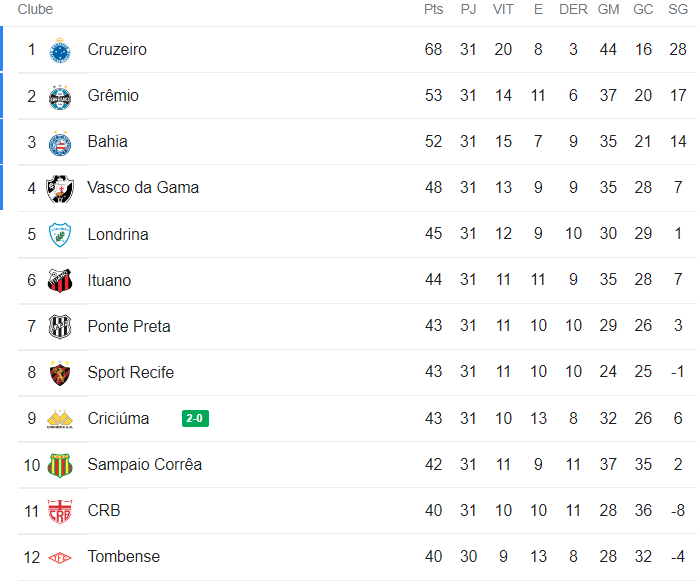Click the Cruzeiro club crest icon
This screenshot has width=697, height=581.
click(x=60, y=50)
